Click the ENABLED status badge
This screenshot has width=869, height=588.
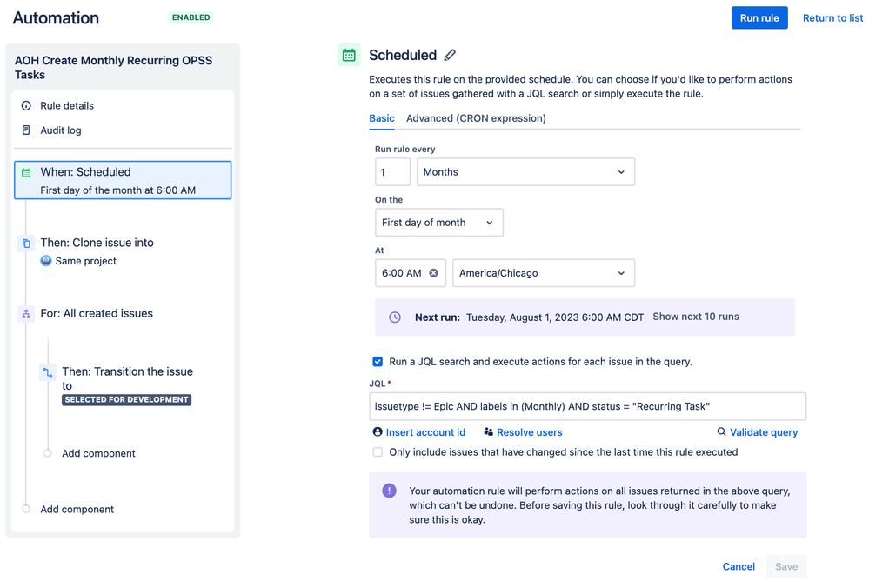point(191,17)
